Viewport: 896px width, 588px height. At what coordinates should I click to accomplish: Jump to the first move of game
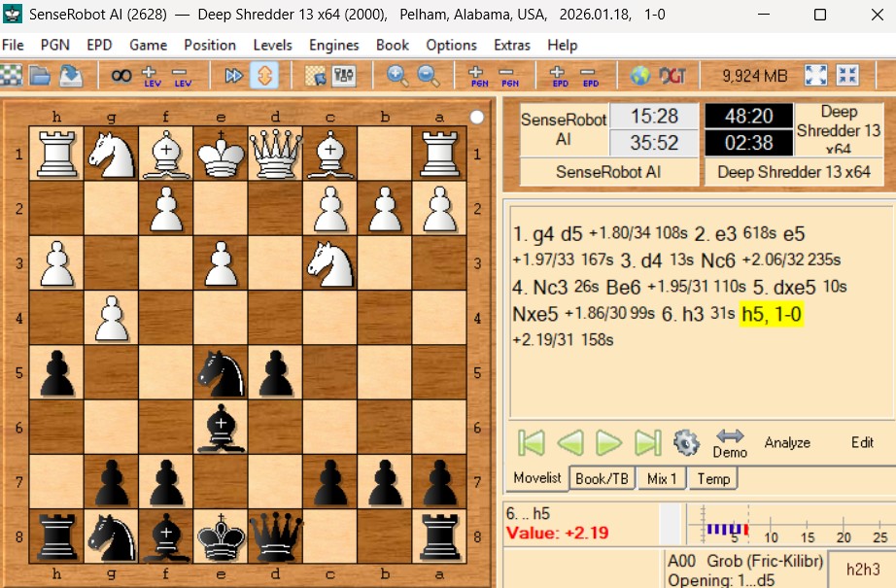tap(531, 443)
